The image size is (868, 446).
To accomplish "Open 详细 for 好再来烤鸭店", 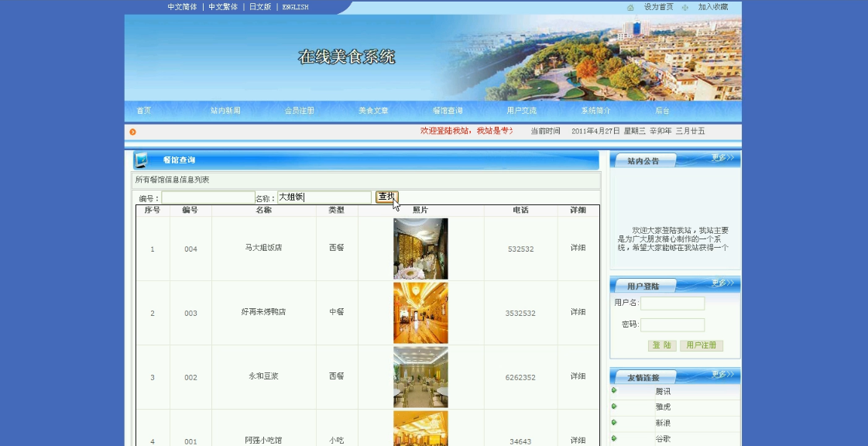I will pos(578,312).
